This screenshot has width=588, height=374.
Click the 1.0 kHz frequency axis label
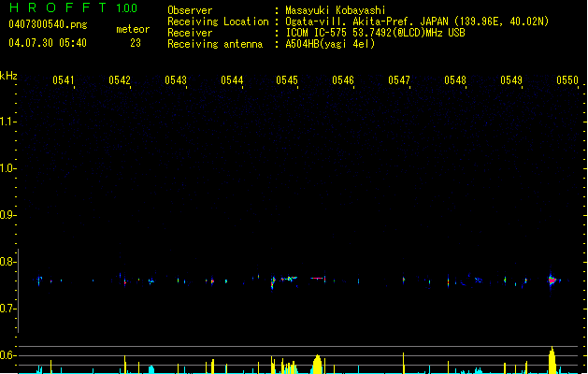point(7,168)
